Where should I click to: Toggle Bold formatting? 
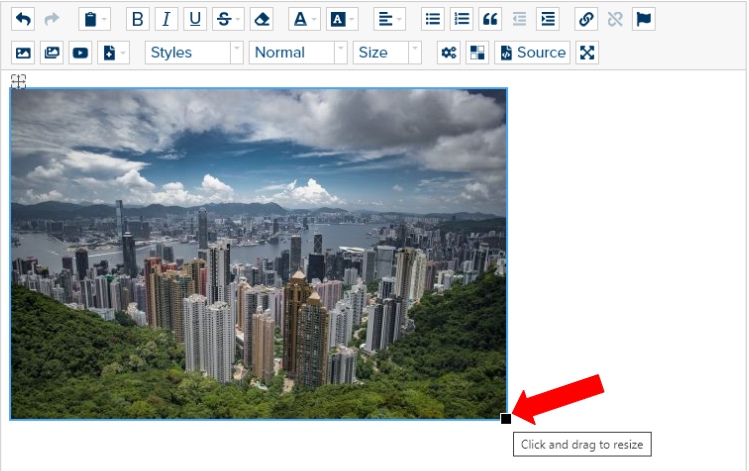pos(138,19)
